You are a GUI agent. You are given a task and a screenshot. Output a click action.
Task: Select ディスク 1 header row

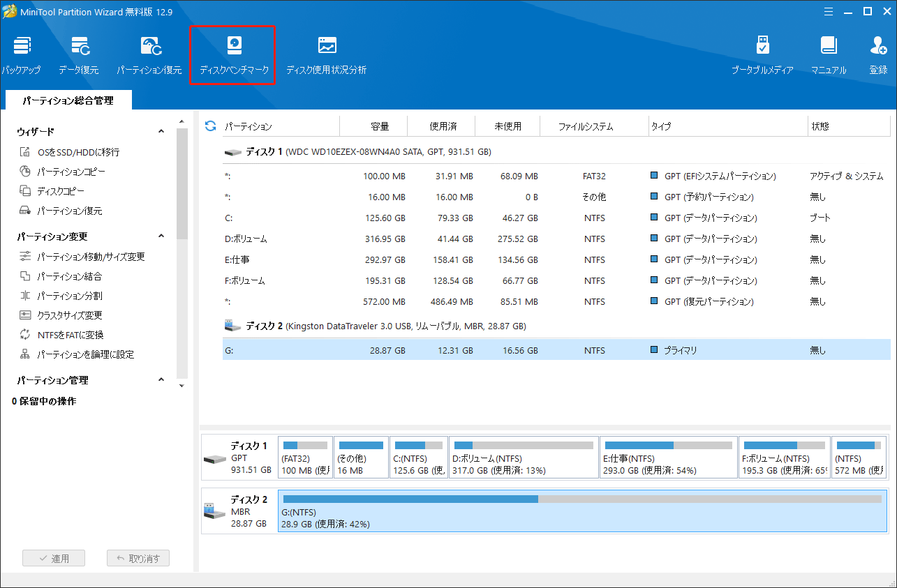556,151
